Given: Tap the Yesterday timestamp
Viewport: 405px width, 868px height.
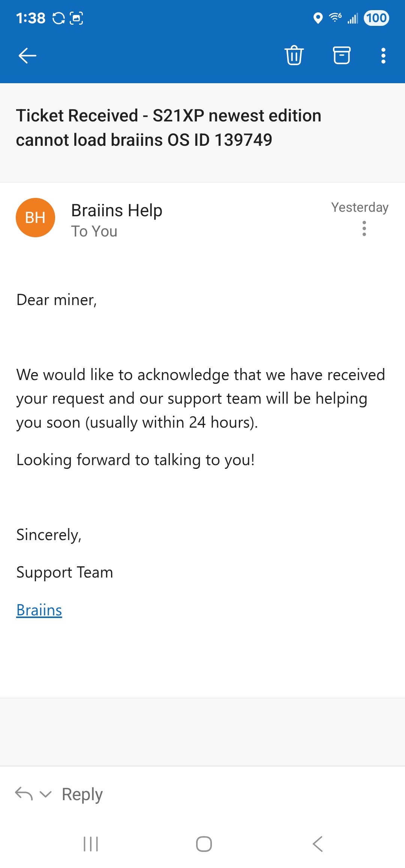Looking at the screenshot, I should coord(360,207).
